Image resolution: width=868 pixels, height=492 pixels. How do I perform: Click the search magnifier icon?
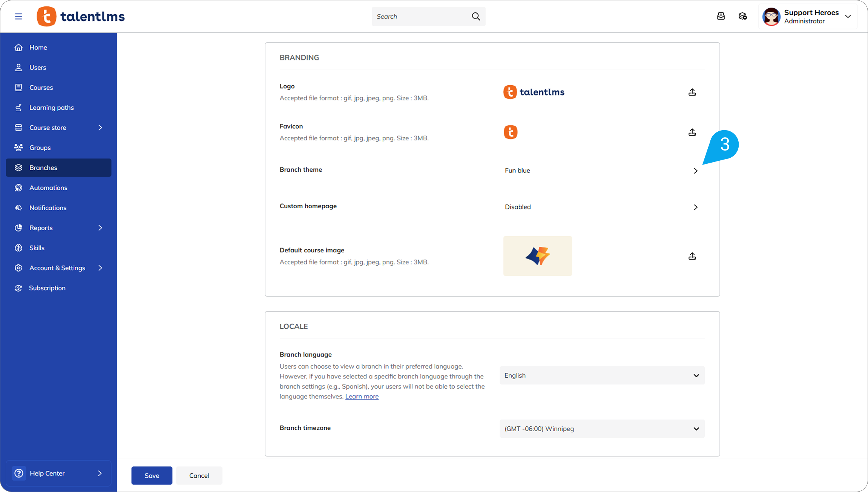click(476, 16)
